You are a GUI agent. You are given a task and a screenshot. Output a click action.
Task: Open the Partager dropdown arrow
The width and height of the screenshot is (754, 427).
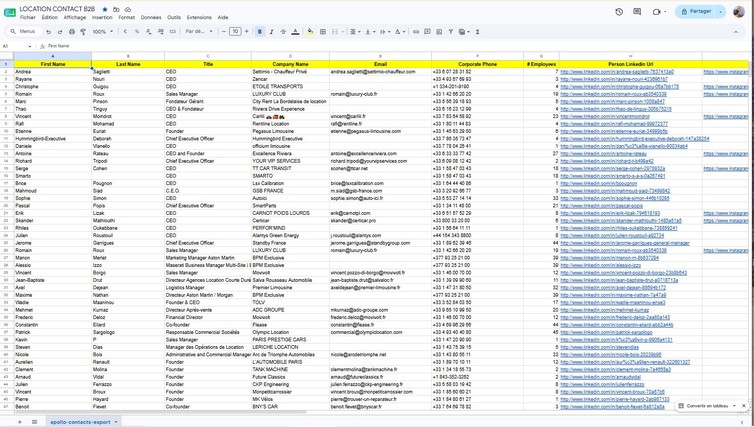[720, 12]
